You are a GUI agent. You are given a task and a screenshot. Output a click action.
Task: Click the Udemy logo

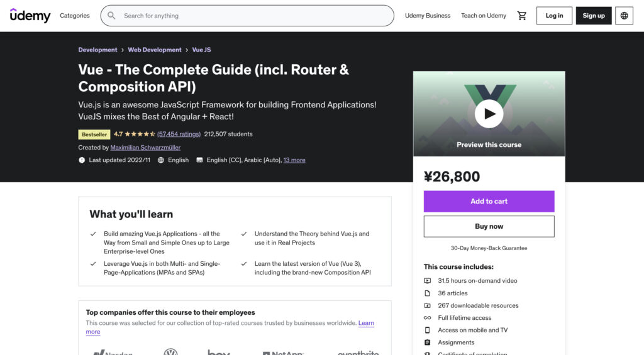click(x=30, y=16)
